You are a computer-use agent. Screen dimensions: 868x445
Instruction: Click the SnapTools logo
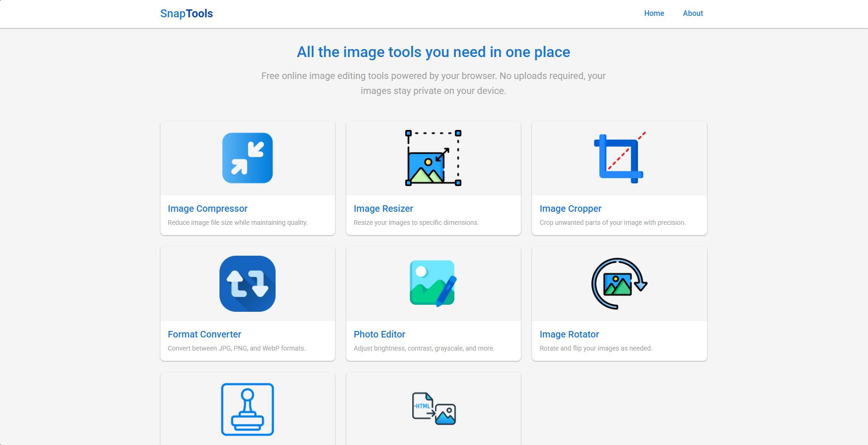[x=186, y=14]
